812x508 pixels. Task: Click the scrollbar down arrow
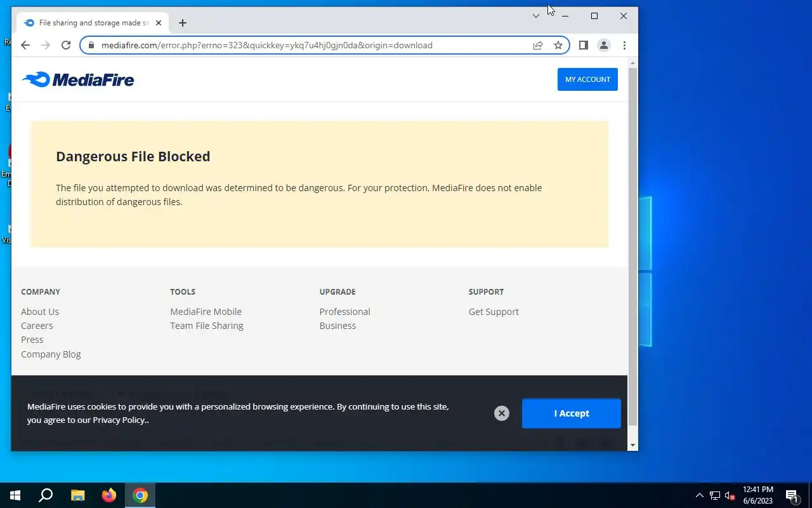coord(632,445)
